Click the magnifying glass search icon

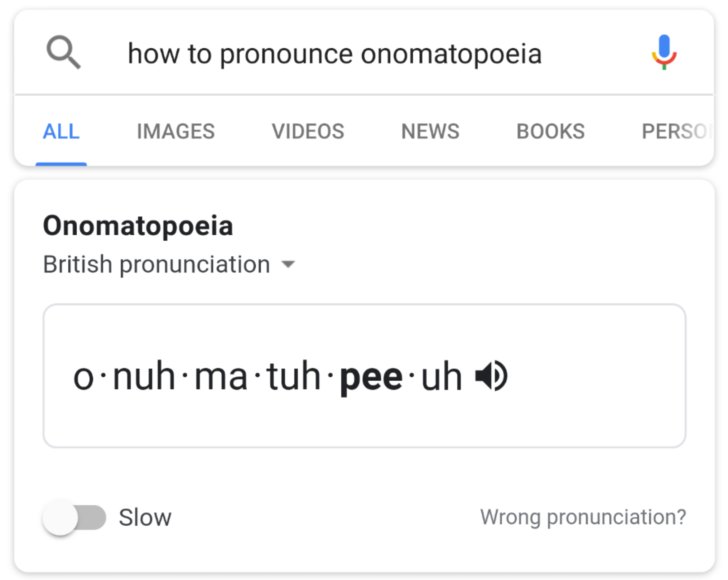pyautogui.click(x=64, y=53)
